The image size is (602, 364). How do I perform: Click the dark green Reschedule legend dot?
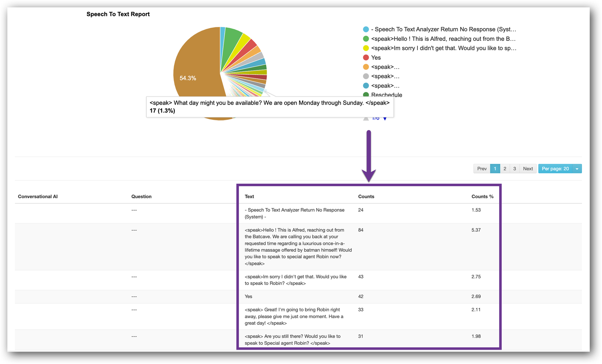click(366, 95)
